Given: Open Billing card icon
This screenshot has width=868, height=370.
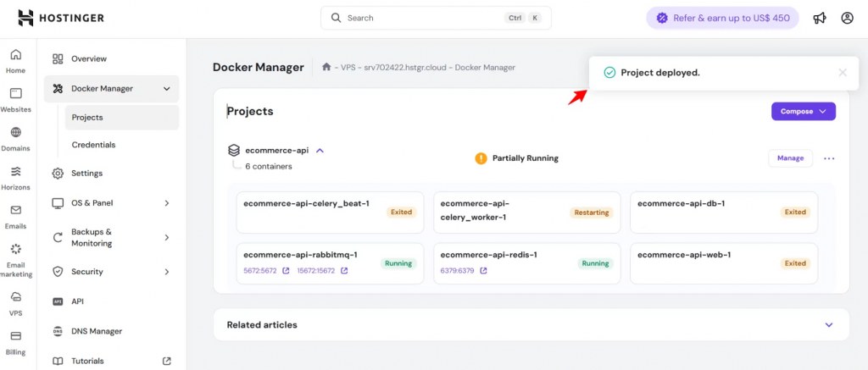Looking at the screenshot, I should pos(15,336).
